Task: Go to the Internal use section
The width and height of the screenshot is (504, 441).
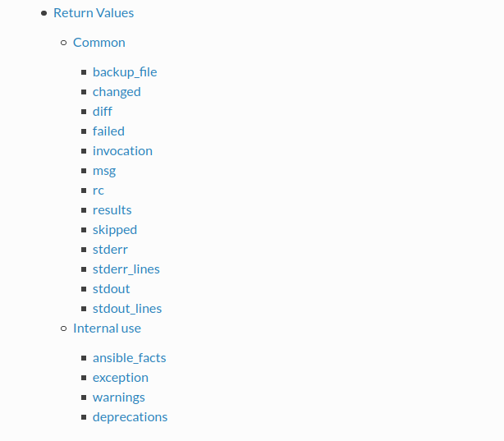Action: click(107, 328)
